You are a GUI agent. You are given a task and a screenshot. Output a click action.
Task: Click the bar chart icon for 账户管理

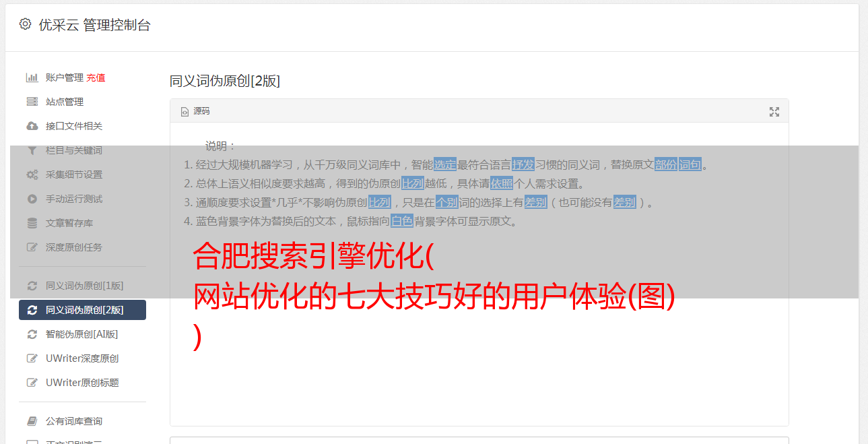coord(32,77)
